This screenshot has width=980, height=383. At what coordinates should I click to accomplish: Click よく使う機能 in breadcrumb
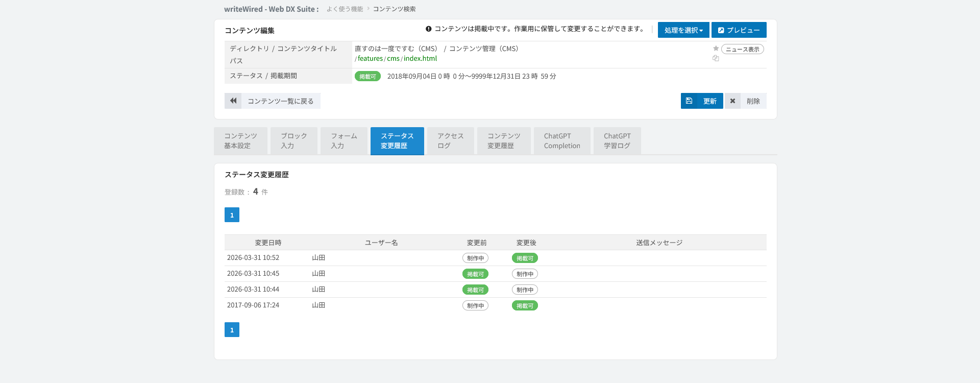click(x=345, y=9)
